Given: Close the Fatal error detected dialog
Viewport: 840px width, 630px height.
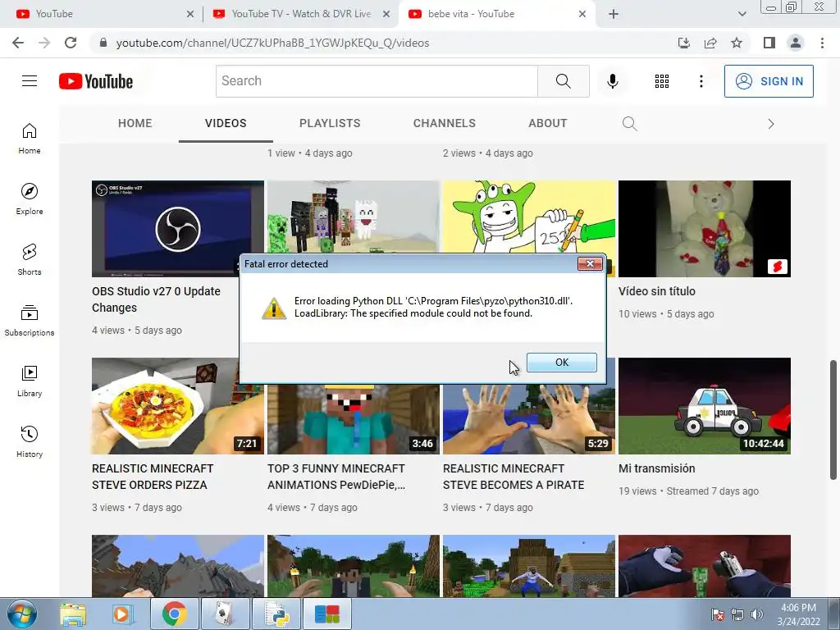Looking at the screenshot, I should [x=590, y=263].
